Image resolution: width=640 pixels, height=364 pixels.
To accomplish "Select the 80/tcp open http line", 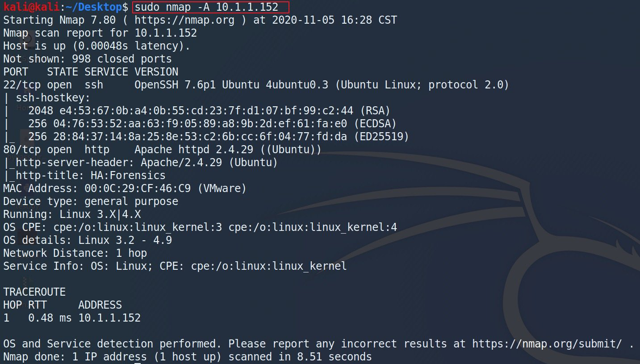I will click(162, 150).
